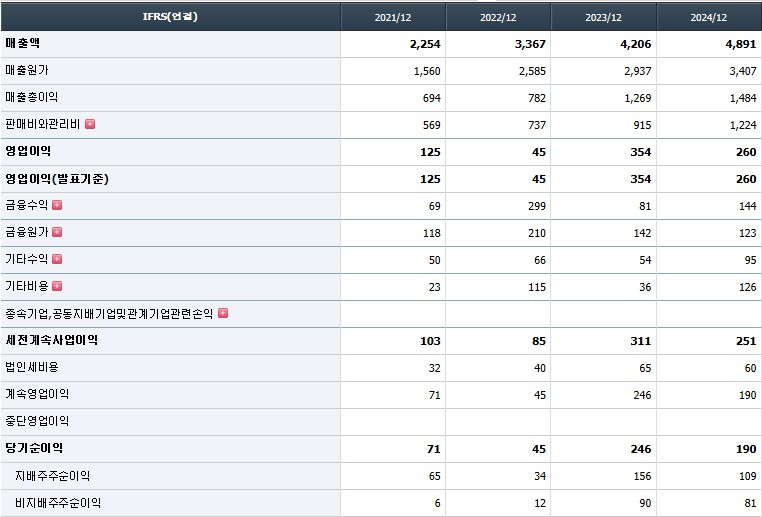Click 세전계속사업이익 value 103
Viewport: 762px width, 517px height.
pos(430,341)
